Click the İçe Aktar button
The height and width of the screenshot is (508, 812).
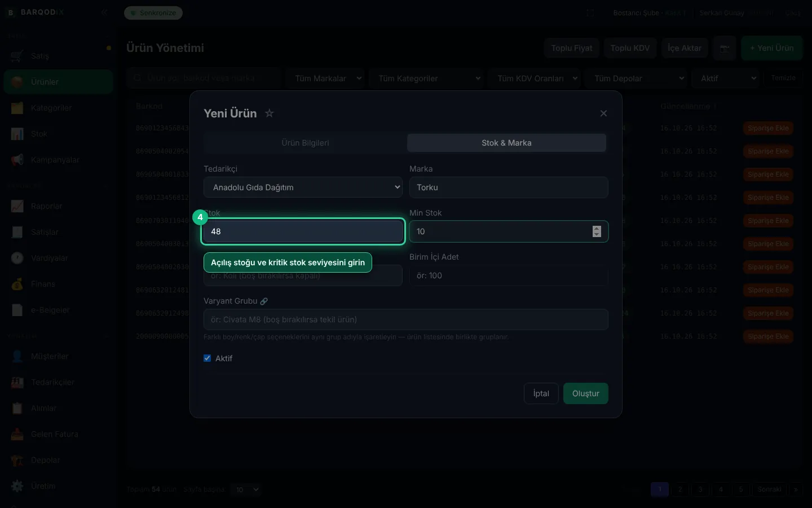(x=685, y=48)
